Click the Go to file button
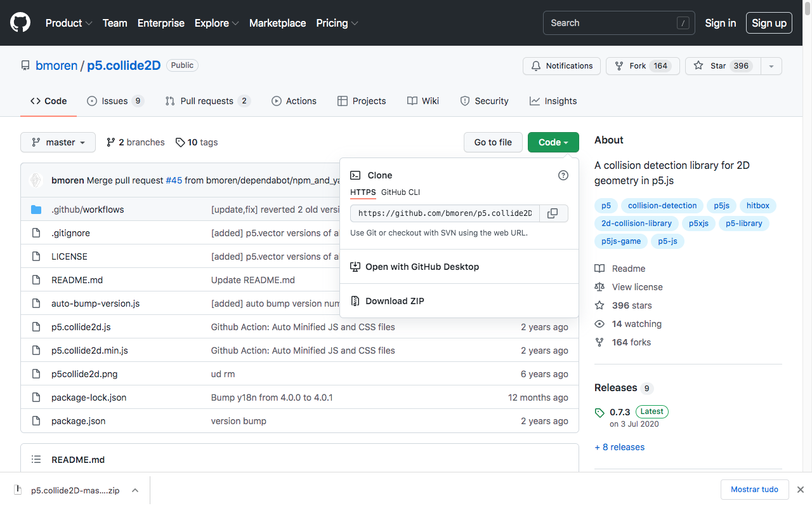Screen dimensions: 812x508 pos(493,142)
